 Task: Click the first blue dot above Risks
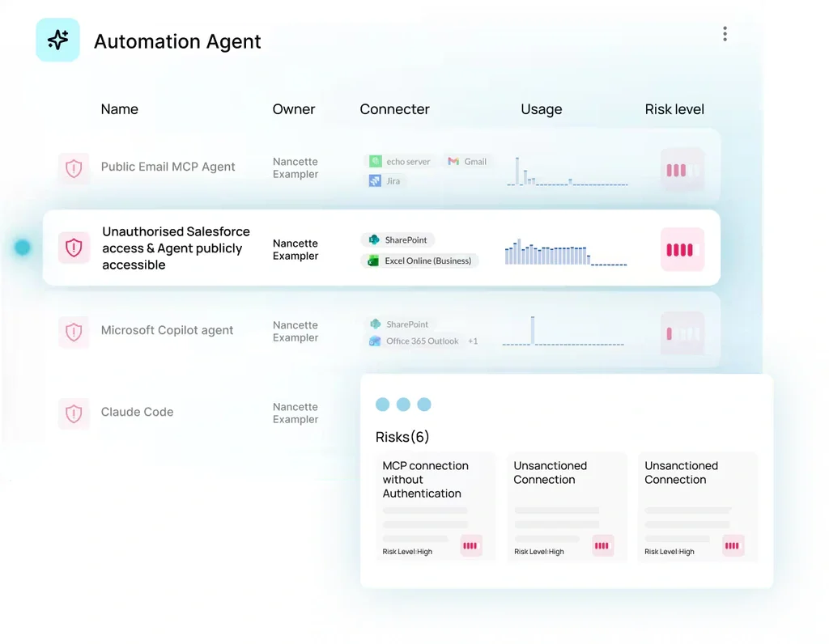point(382,405)
